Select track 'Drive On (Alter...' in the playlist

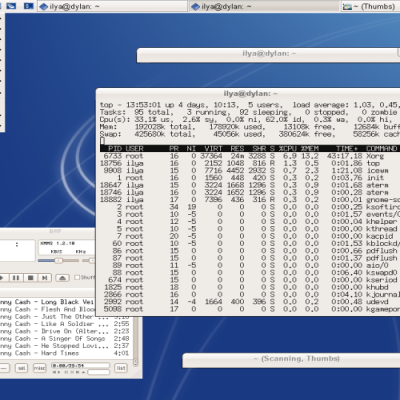tap(65, 331)
